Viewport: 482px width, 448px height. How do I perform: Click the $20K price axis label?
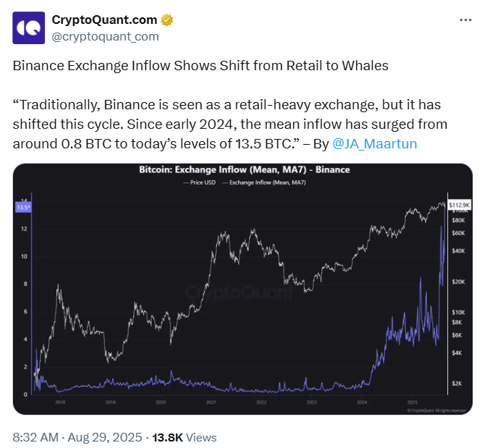point(458,282)
